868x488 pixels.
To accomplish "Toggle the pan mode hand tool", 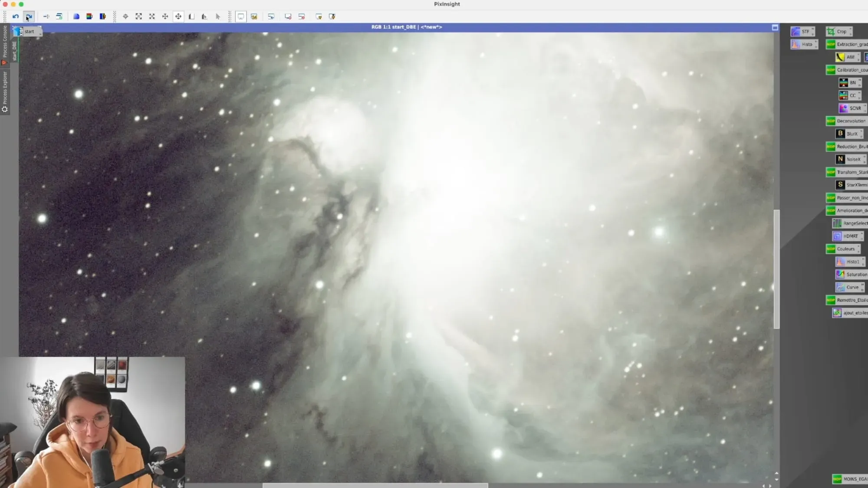I will (x=178, y=16).
